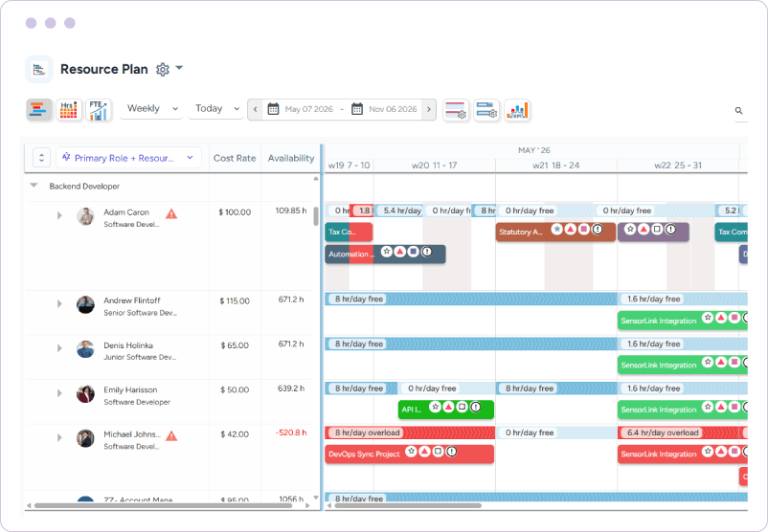The height and width of the screenshot is (532, 768).
Task: Open the end date calendar icon
Action: 357,109
